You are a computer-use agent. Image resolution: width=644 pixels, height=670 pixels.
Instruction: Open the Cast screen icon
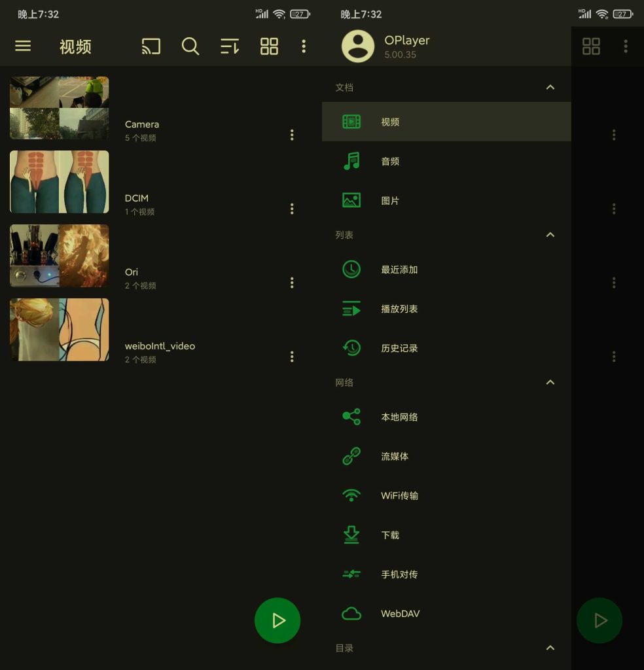click(x=151, y=46)
